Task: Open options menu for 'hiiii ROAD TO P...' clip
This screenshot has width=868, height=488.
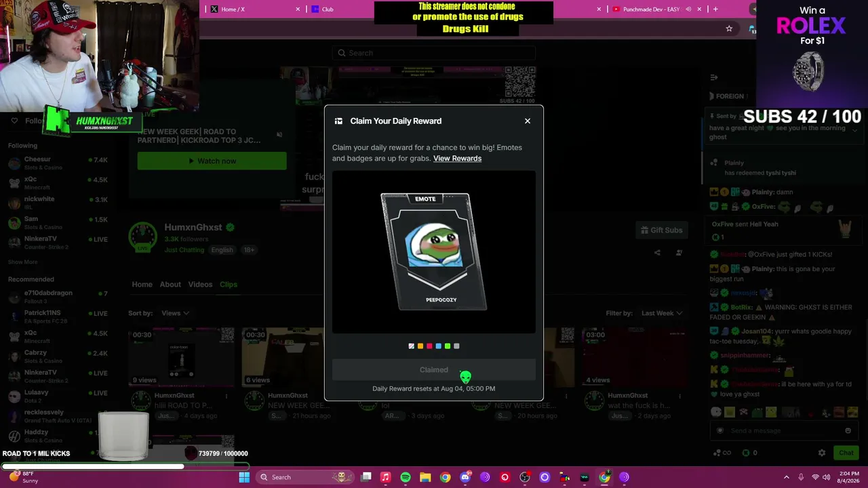Action: click(226, 396)
